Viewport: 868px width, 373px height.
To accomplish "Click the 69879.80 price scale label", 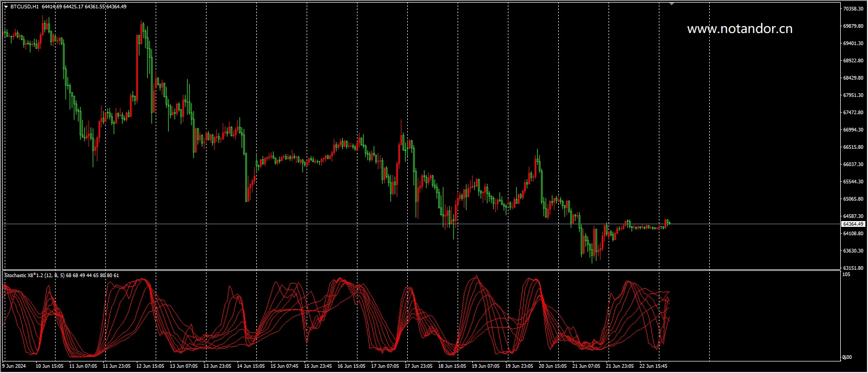I will tap(853, 26).
